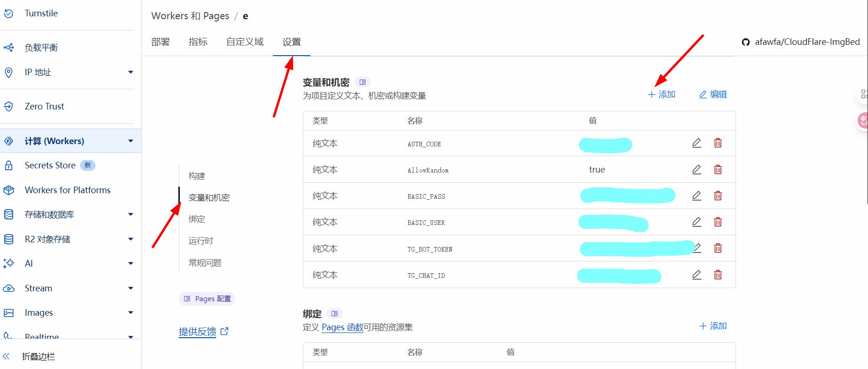Image resolution: width=868 pixels, height=369 pixels.
Task: Open the Pages 配置 badge
Action: 207,298
